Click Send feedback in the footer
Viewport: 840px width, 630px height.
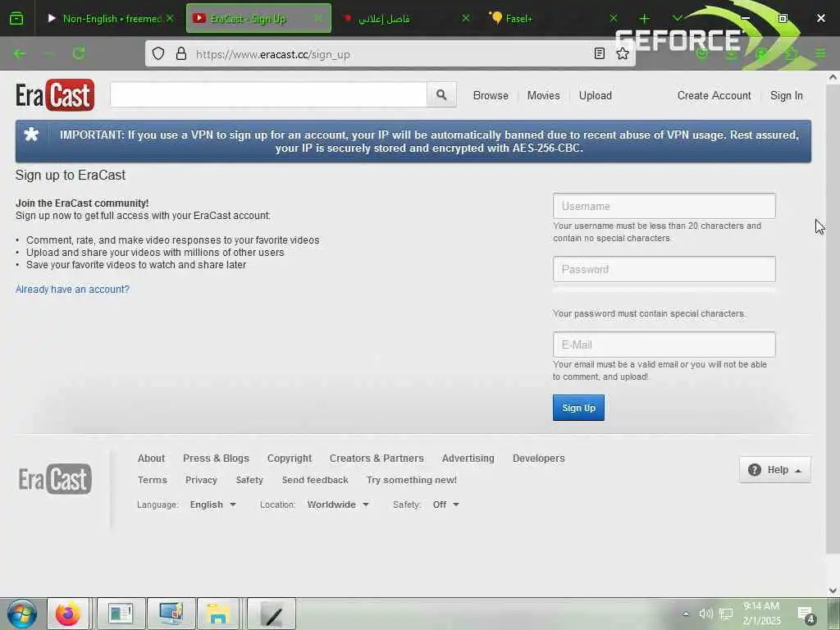(315, 480)
